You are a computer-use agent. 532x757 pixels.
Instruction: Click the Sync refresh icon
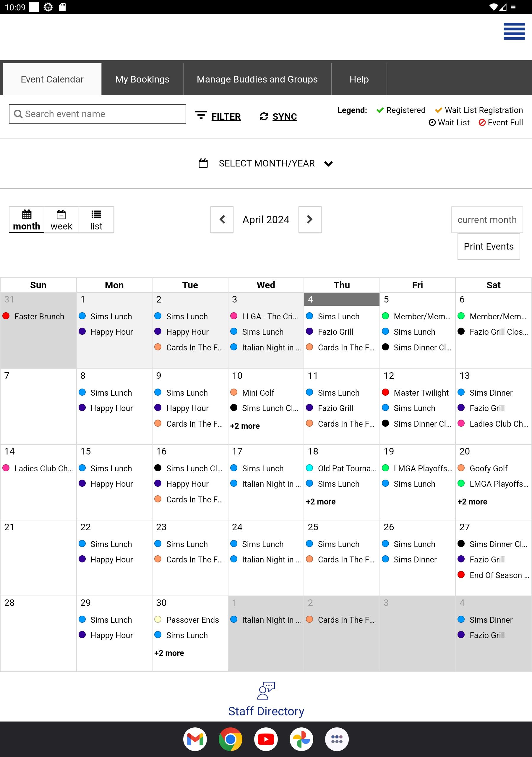[264, 117]
